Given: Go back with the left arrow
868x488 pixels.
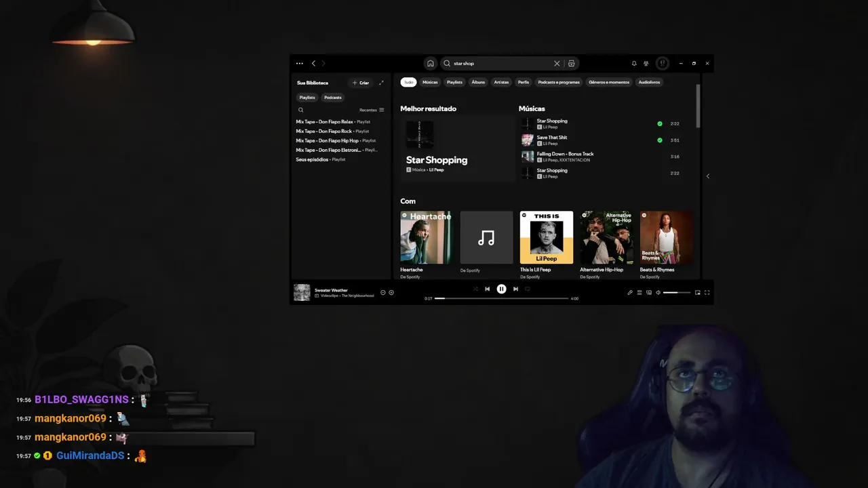Looking at the screenshot, I should click(x=313, y=63).
